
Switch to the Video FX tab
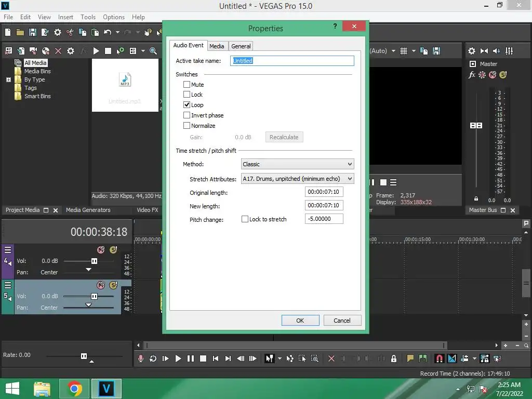pos(148,210)
